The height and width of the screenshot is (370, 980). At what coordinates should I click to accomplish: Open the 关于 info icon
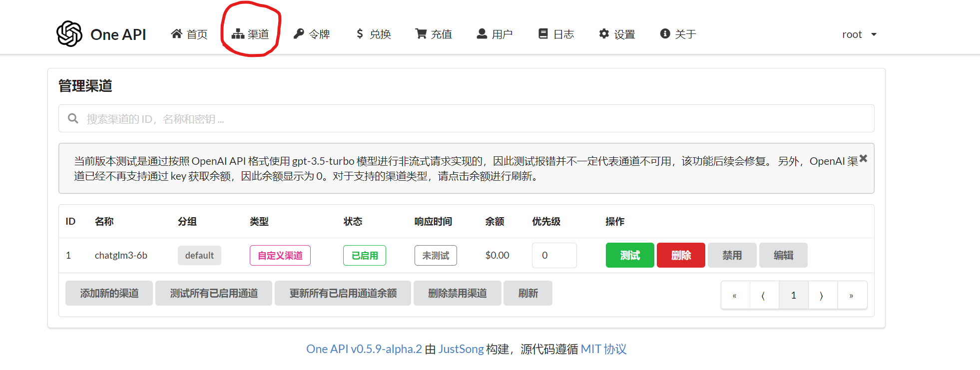click(665, 33)
